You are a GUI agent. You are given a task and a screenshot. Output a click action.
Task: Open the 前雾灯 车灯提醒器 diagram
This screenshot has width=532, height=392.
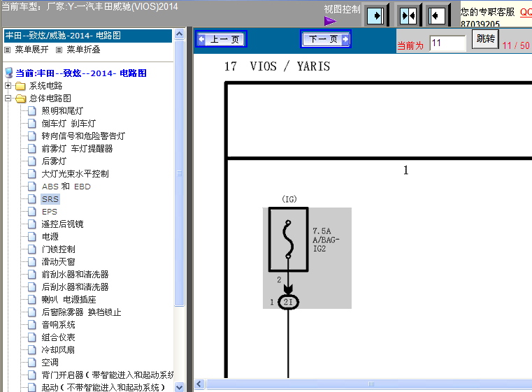(x=77, y=149)
